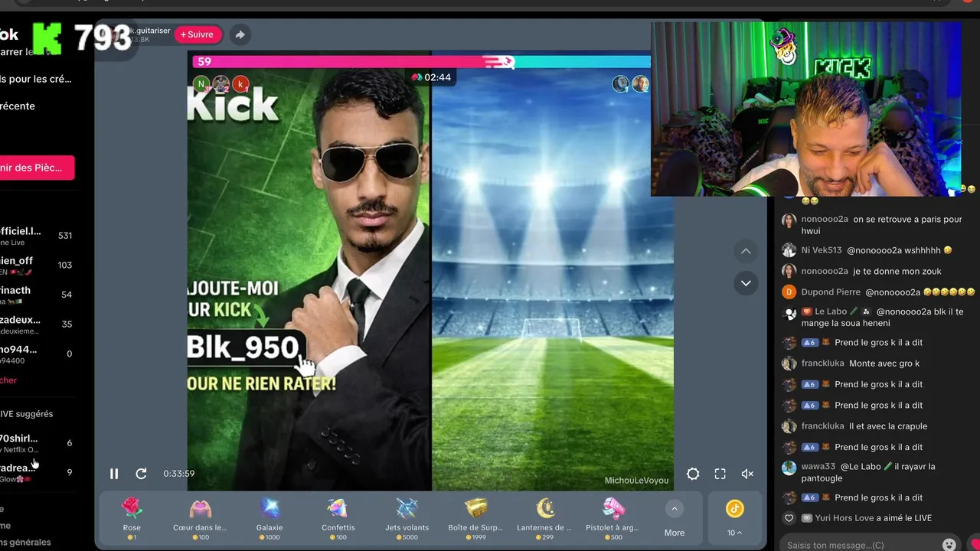980x551 pixels.
Task: Send the Cœur dans le... gift
Action: [x=200, y=518]
